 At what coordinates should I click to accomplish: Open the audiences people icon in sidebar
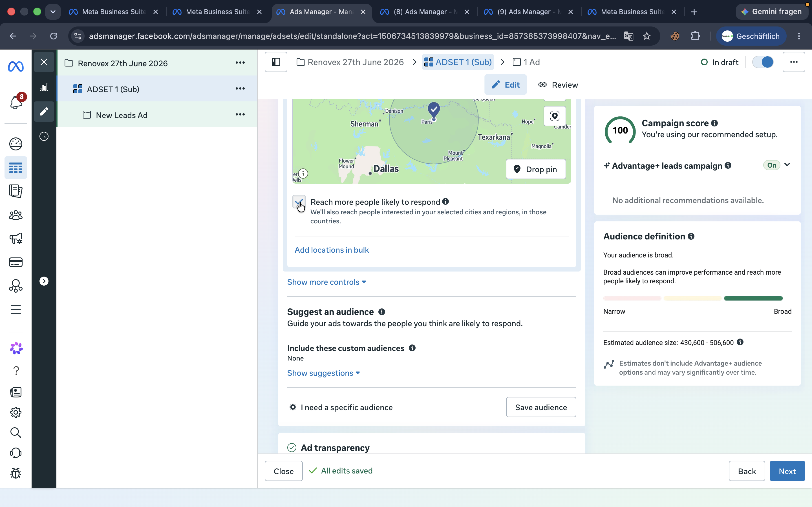[x=16, y=215]
